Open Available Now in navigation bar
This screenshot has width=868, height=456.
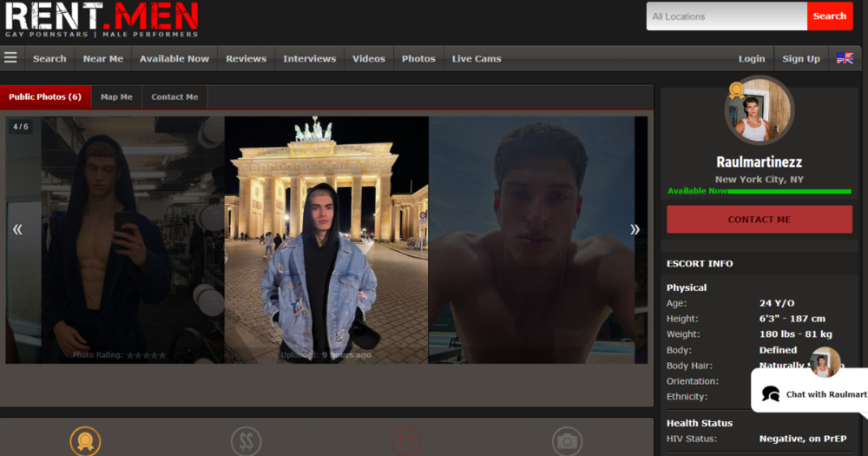tap(174, 59)
